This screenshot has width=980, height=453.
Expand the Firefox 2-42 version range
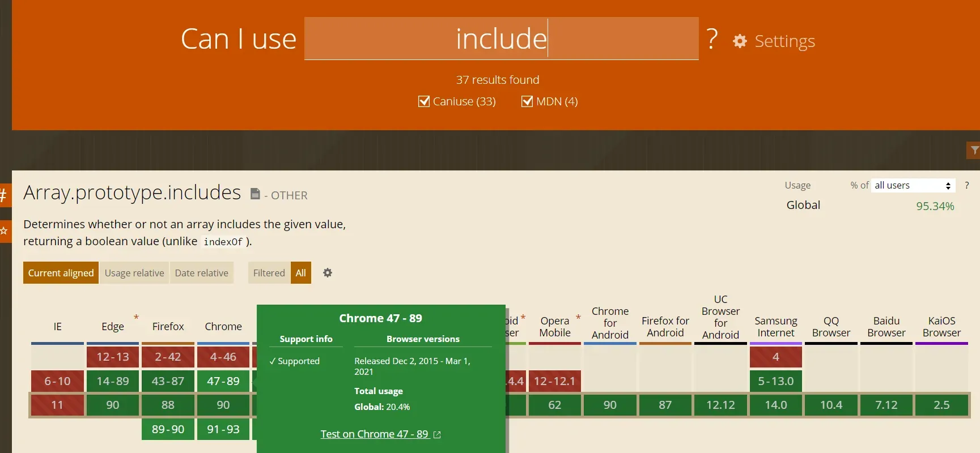pyautogui.click(x=168, y=357)
